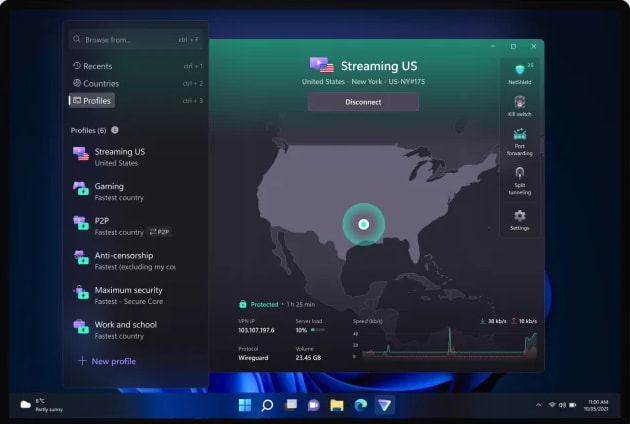The width and height of the screenshot is (630, 424).
Task: Click the search magnifier icon
Action: [77, 39]
